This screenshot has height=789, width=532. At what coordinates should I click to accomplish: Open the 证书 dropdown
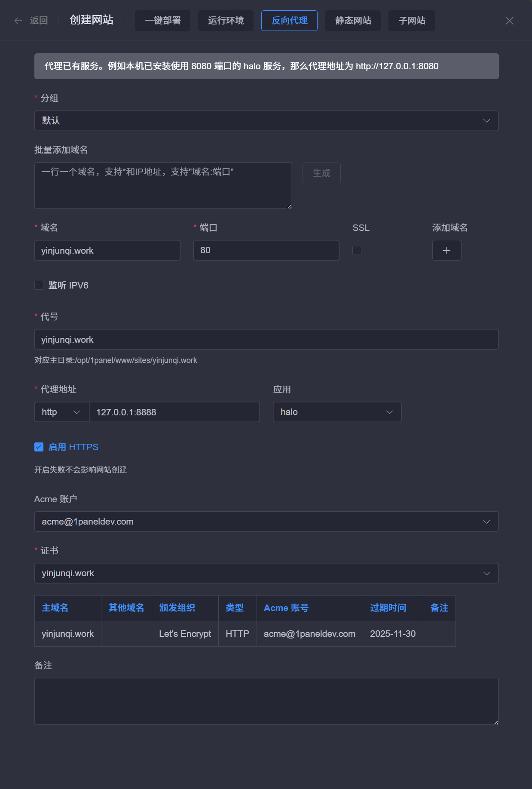pyautogui.click(x=266, y=573)
